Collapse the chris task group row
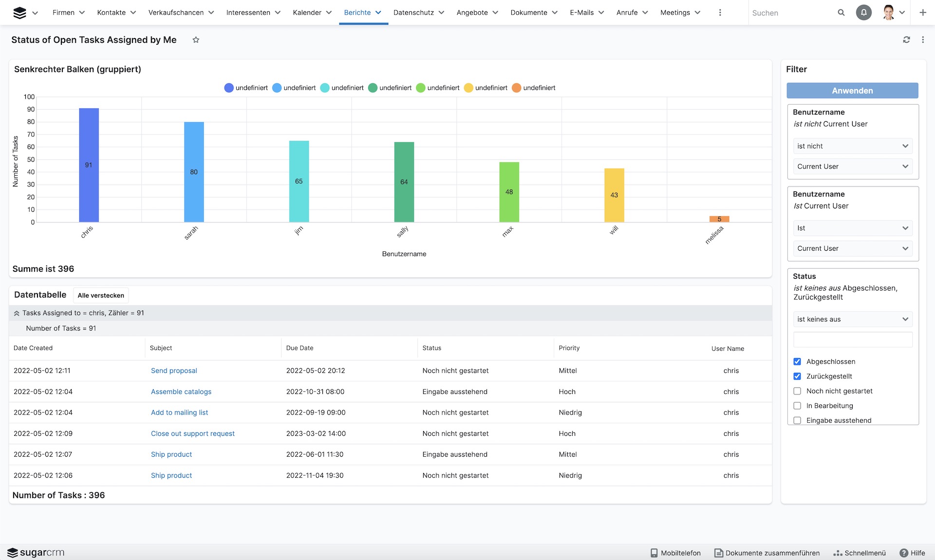 pos(17,313)
